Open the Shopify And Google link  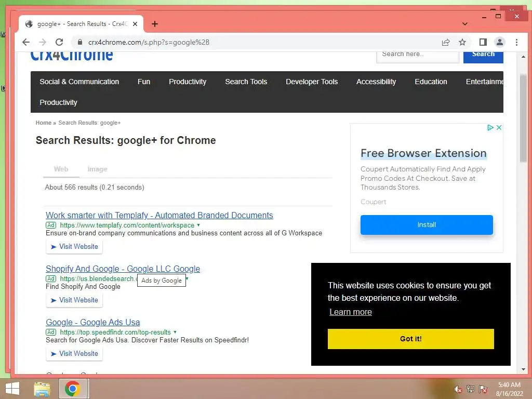click(123, 269)
